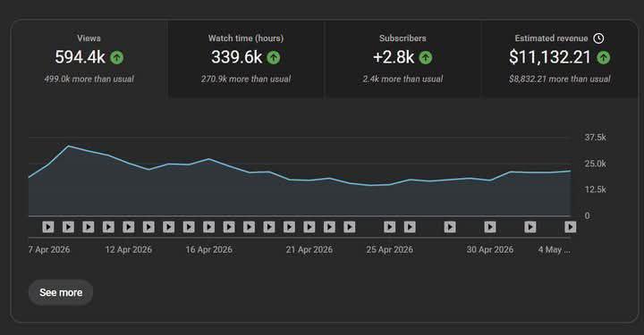Click the 25 Apr 2026 date label

click(x=389, y=249)
